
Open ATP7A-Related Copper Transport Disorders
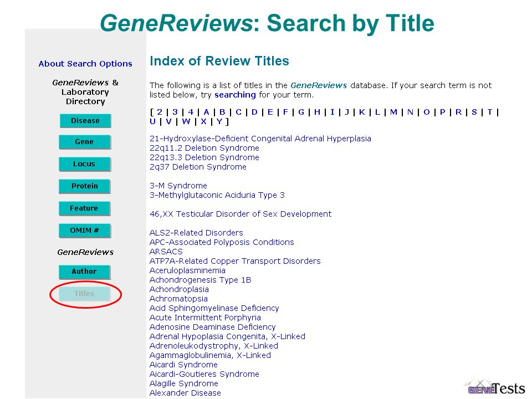click(x=235, y=261)
